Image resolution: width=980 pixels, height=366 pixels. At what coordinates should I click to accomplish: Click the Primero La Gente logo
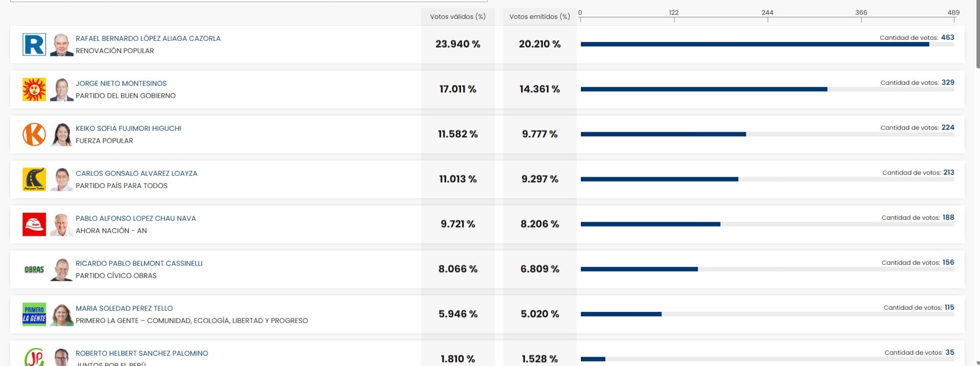point(34,314)
